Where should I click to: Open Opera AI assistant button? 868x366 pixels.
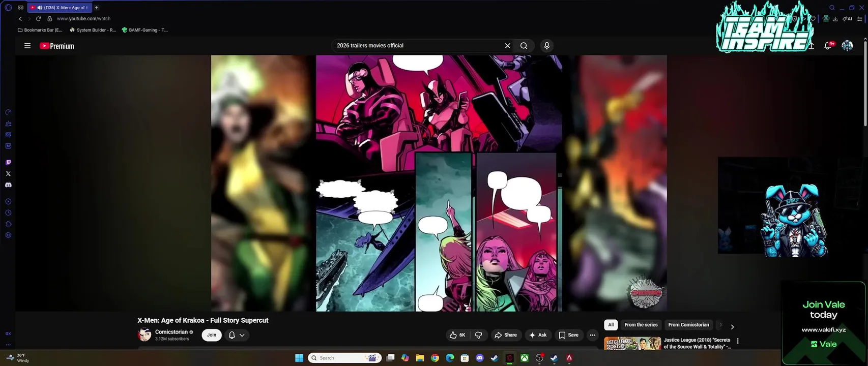click(x=847, y=19)
